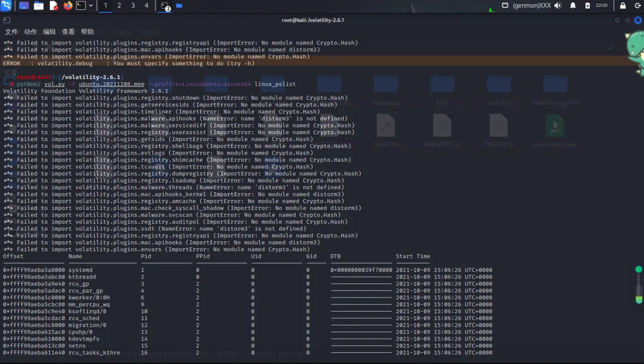This screenshot has width=644, height=364.
Task: Click the kworker/0:0H process name
Action: 89,298
